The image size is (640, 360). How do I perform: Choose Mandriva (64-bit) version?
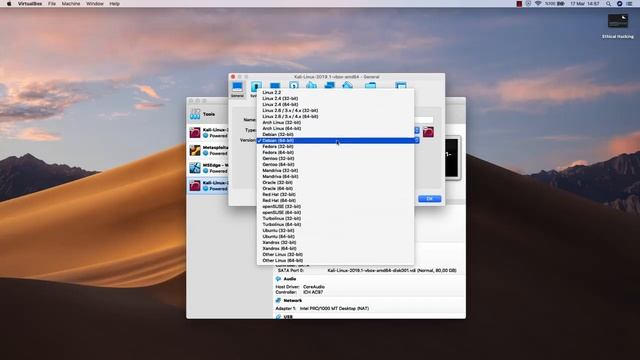click(x=336, y=176)
